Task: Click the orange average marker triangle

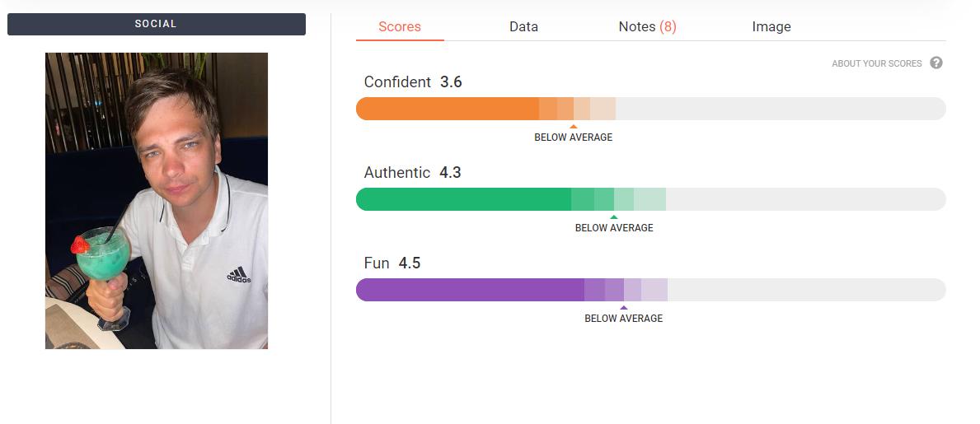Action: point(573,126)
